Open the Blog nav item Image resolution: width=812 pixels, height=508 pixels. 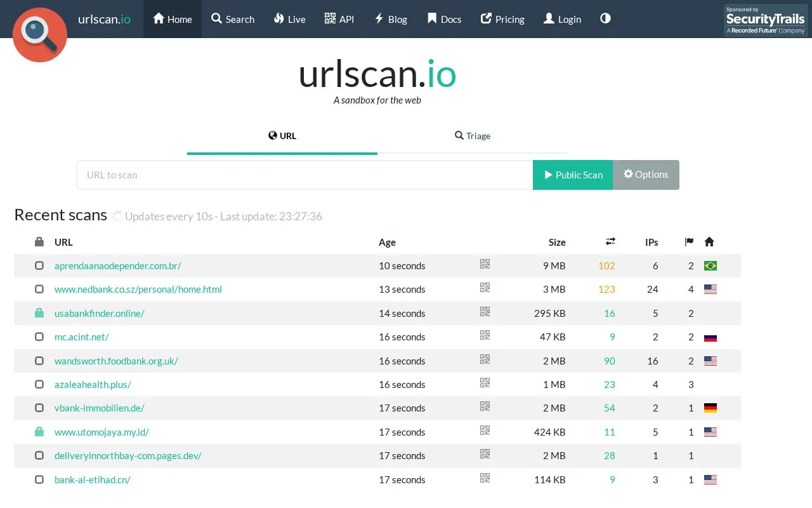pos(391,19)
